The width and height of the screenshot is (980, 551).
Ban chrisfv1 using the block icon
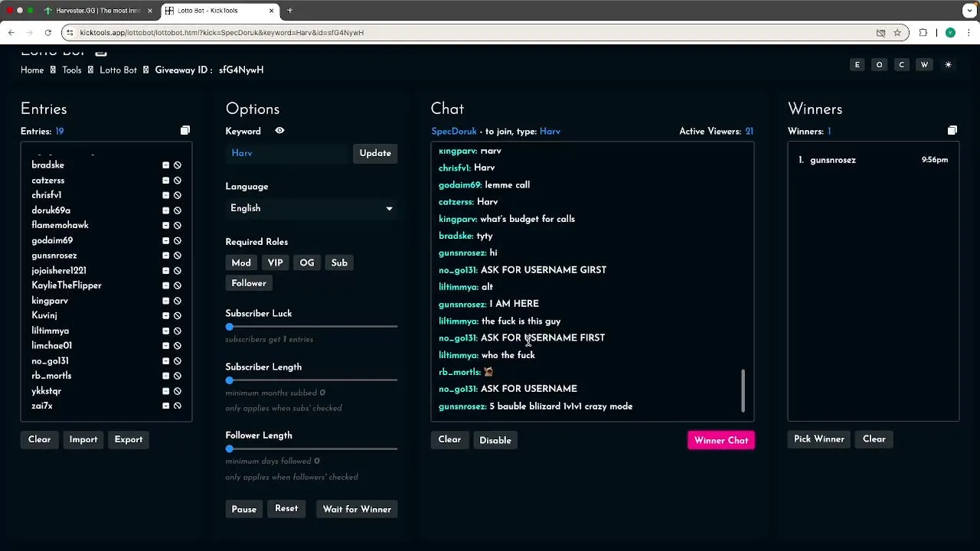coord(177,195)
